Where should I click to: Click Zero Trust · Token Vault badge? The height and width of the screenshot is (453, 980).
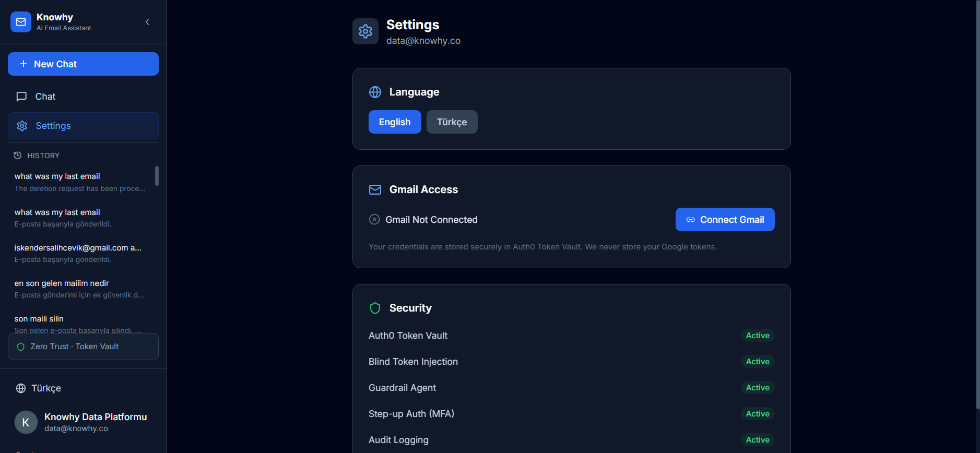pos(83,347)
